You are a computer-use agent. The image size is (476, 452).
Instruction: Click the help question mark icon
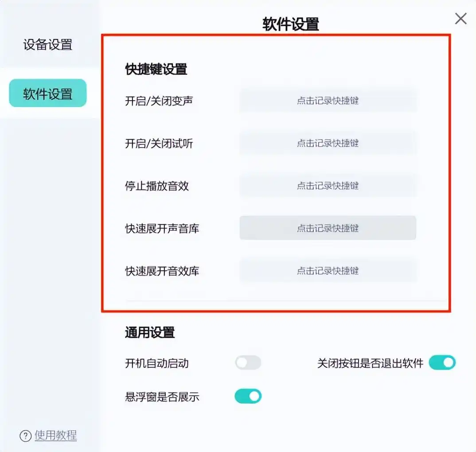point(26,436)
